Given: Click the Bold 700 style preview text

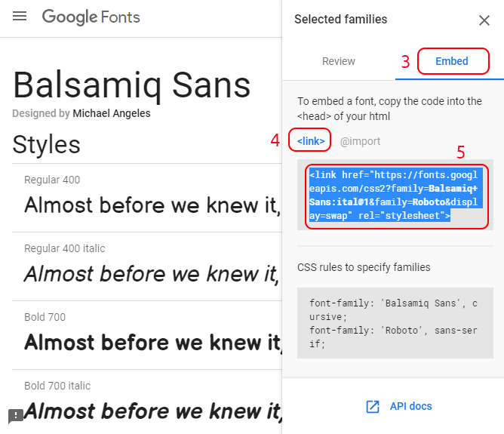Looking at the screenshot, I should pyautogui.click(x=154, y=343).
